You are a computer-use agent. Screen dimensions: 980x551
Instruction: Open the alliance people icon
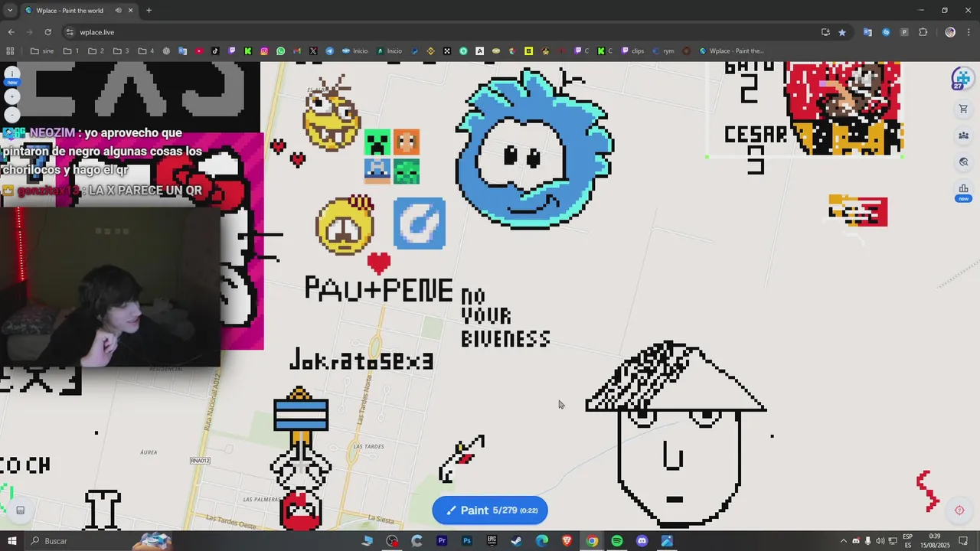tap(963, 135)
